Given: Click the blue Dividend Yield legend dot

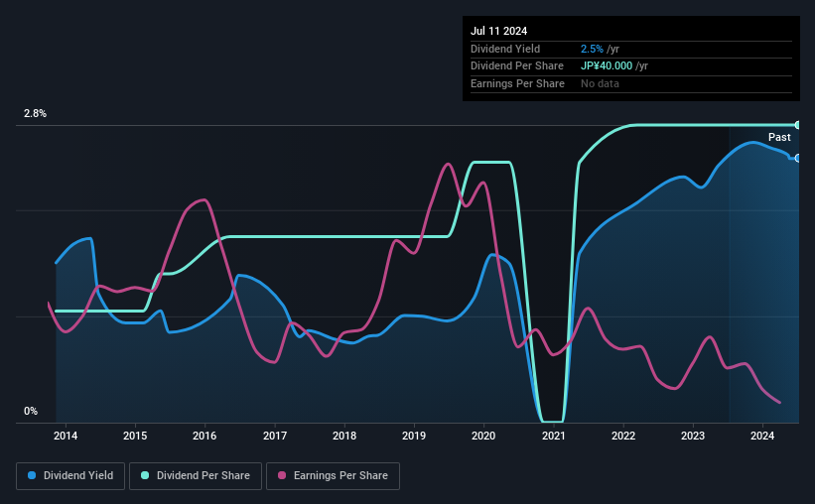Looking at the screenshot, I should coord(32,475).
